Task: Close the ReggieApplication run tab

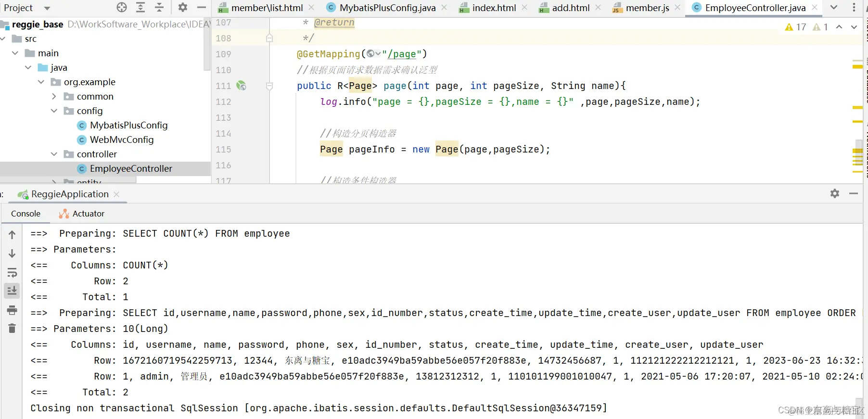Action: point(116,194)
